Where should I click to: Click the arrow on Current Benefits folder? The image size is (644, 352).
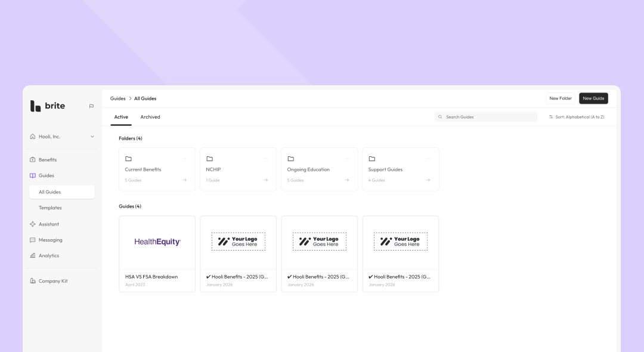coord(184,180)
